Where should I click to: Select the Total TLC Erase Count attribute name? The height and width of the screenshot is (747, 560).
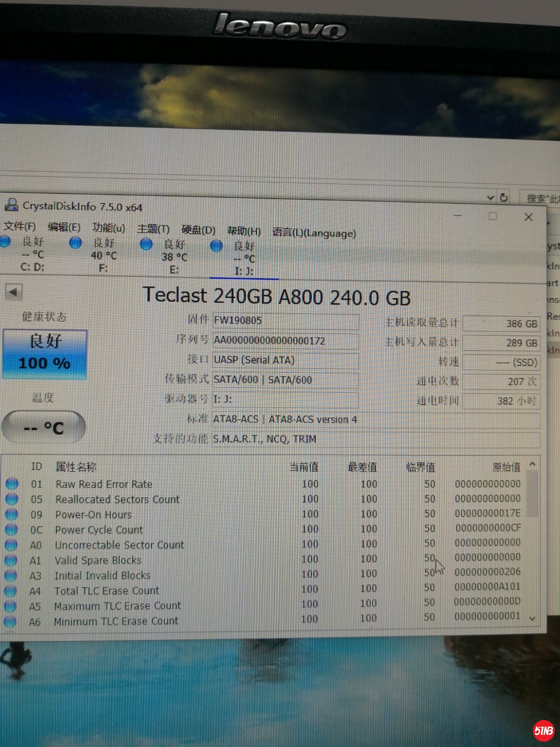point(106,591)
